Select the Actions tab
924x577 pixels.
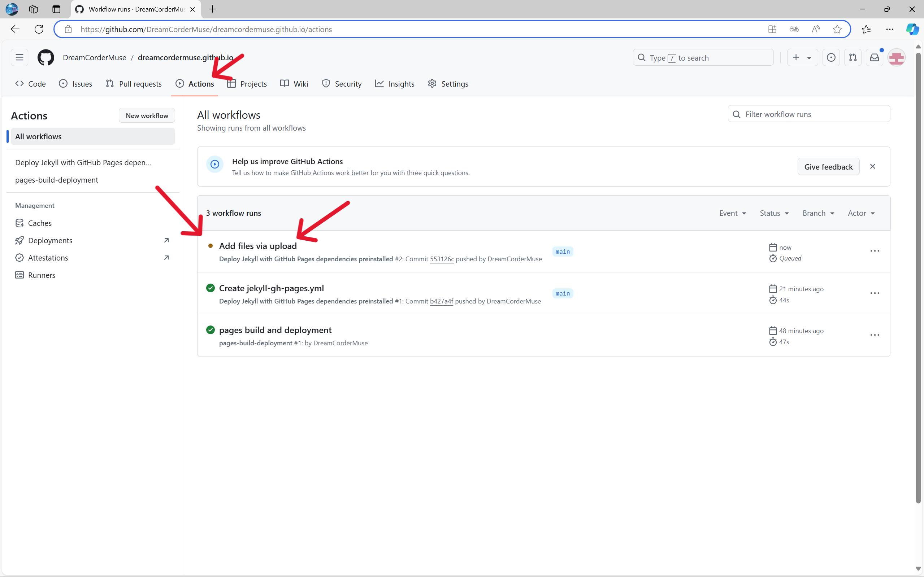195,84
